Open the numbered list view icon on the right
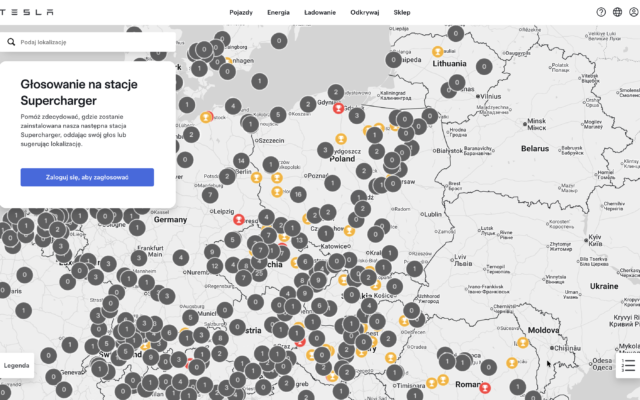The height and width of the screenshot is (400, 640). point(629,365)
